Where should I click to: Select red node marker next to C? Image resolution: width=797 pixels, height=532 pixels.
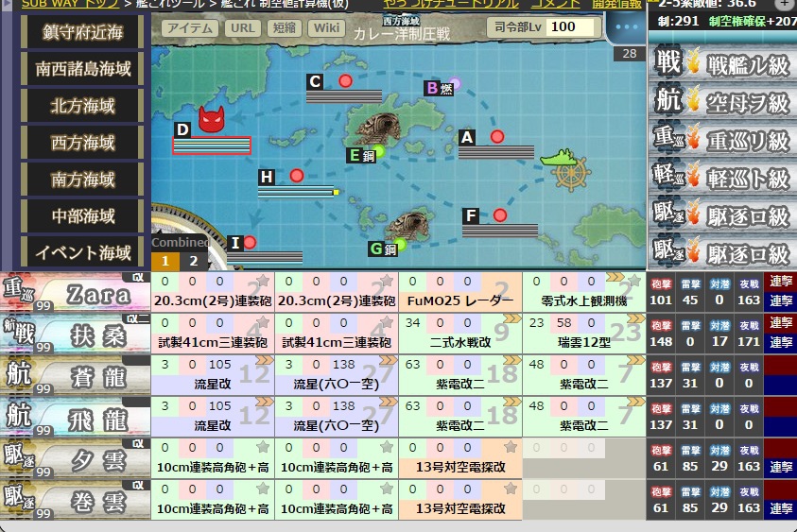click(x=346, y=80)
